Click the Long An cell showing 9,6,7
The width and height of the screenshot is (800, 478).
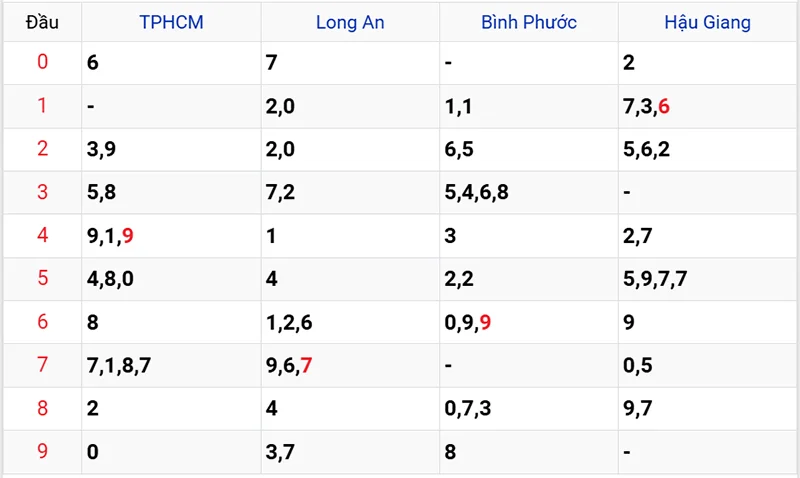pyautogui.click(x=289, y=365)
